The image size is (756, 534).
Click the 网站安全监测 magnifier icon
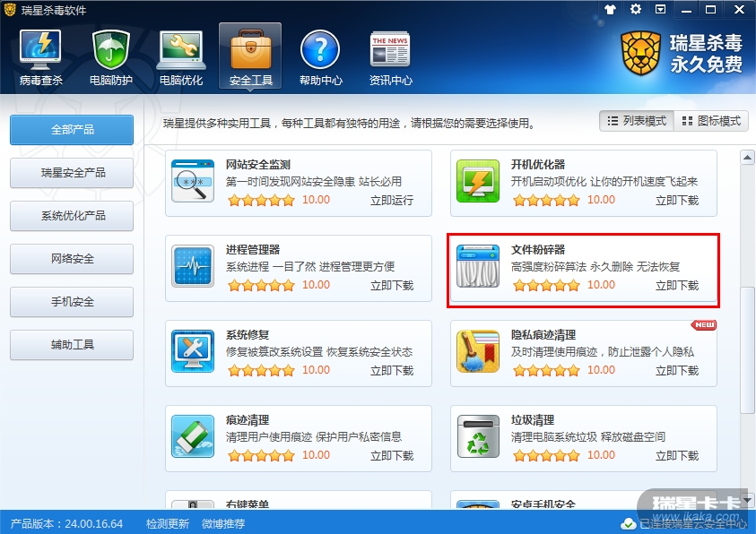click(193, 181)
